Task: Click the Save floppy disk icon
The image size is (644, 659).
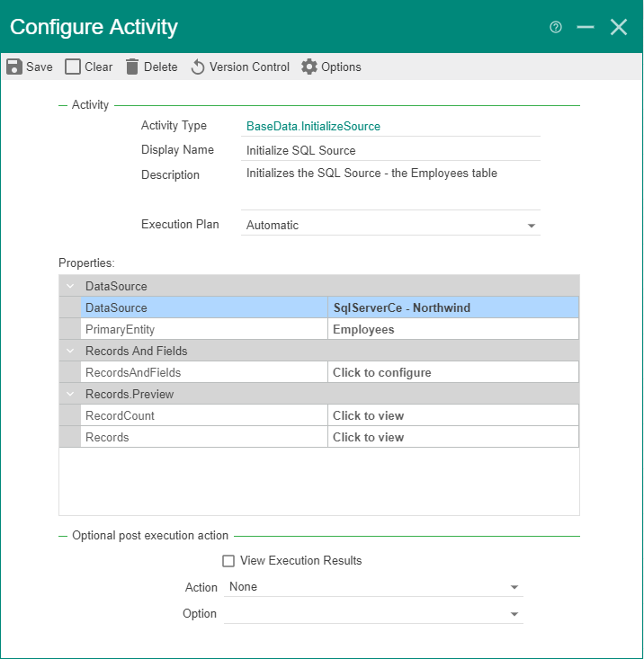Action: pos(13,67)
